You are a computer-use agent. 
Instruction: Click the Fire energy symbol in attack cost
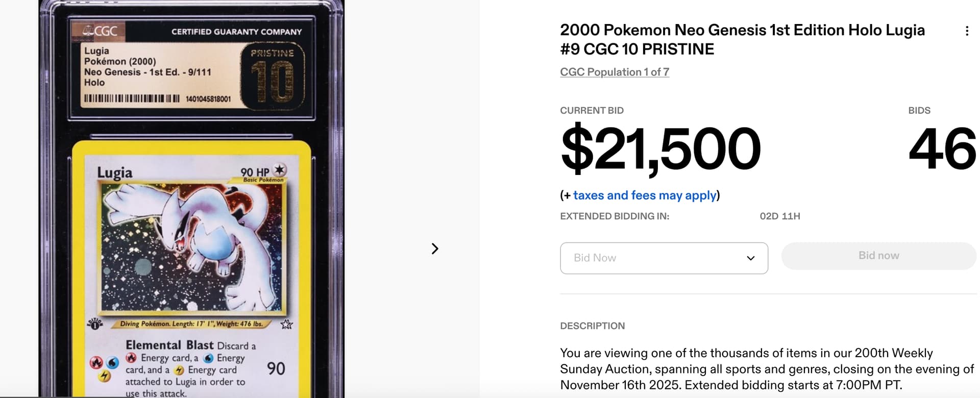(96, 362)
